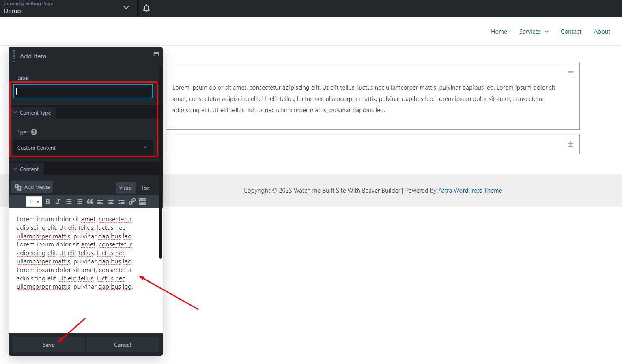This screenshot has height=364, width=622.
Task: Apply bold formatting
Action: (48, 201)
